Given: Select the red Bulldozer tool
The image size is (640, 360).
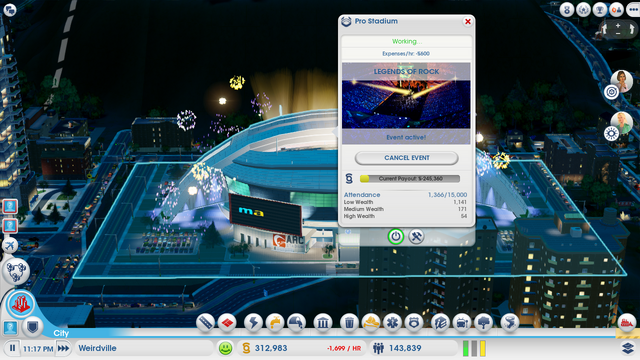Looking at the screenshot, I should [x=627, y=323].
